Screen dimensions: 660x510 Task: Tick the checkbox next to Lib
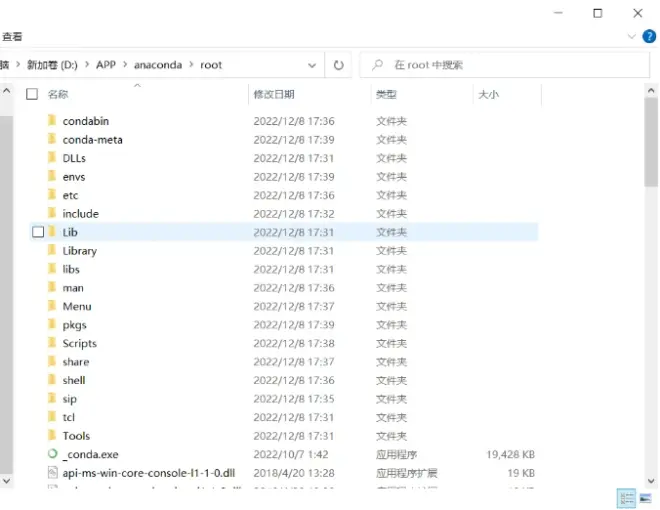[38, 232]
